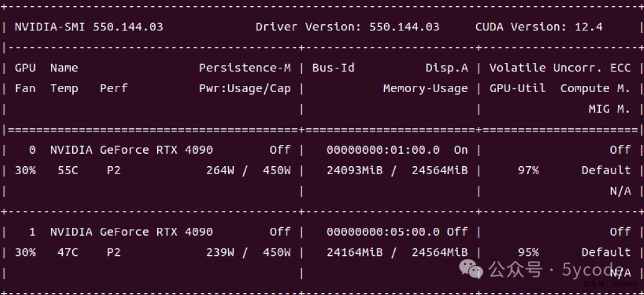
Task: Click the "Disp.A" column header
Action: click(447, 68)
